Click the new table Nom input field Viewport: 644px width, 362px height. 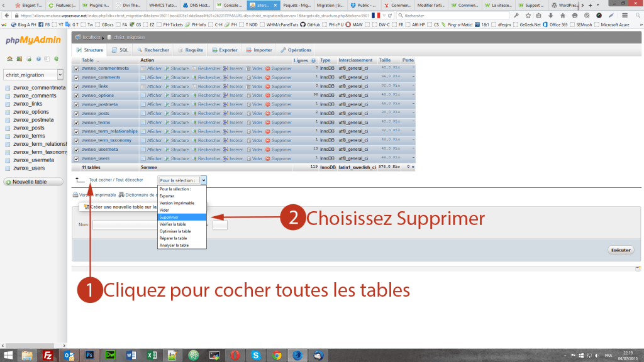[x=125, y=225]
